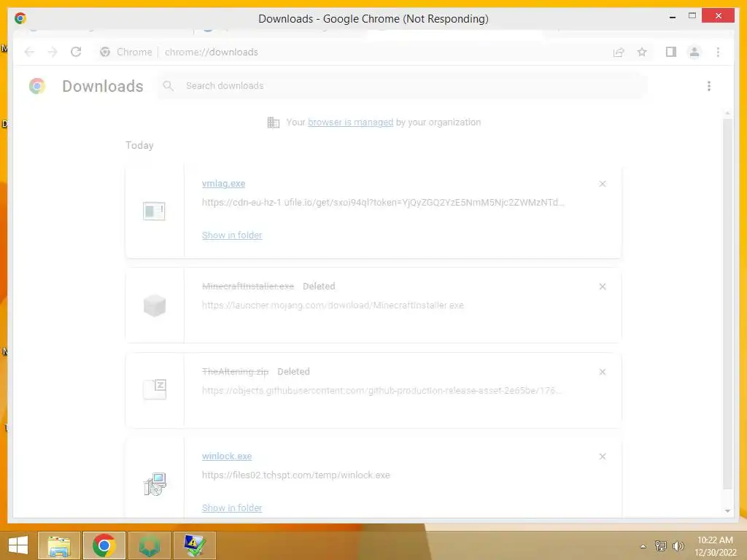
Task: Open the 'browser is managed' link
Action: (x=350, y=122)
